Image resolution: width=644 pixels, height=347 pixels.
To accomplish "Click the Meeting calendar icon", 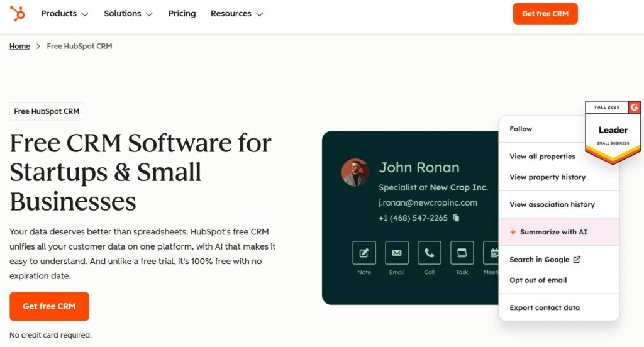I will 491,253.
